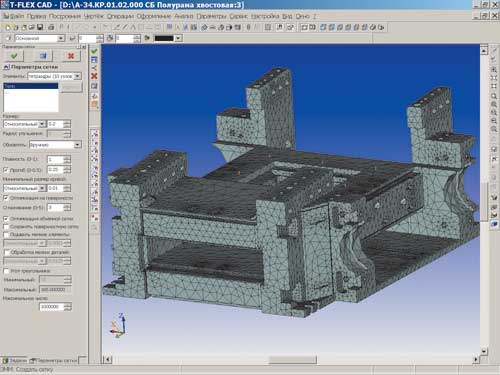Click the viewport's vertical scrollbar down arrow
The image size is (500, 375).
(x=484, y=351)
